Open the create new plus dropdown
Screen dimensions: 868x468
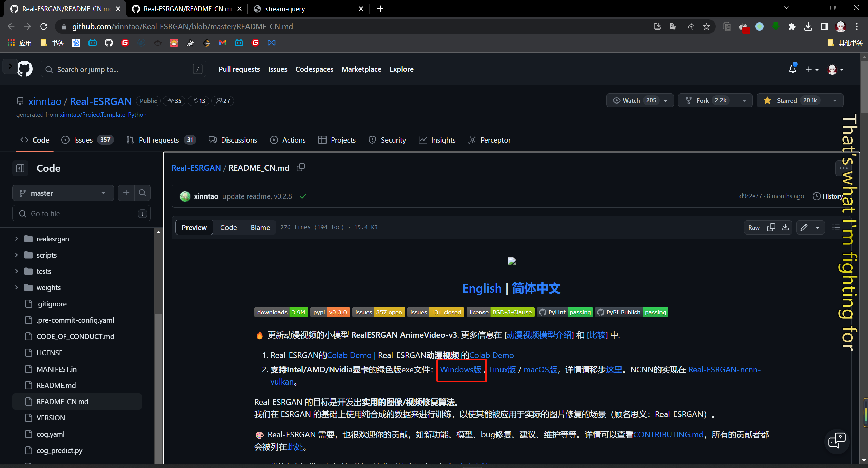[x=812, y=69]
